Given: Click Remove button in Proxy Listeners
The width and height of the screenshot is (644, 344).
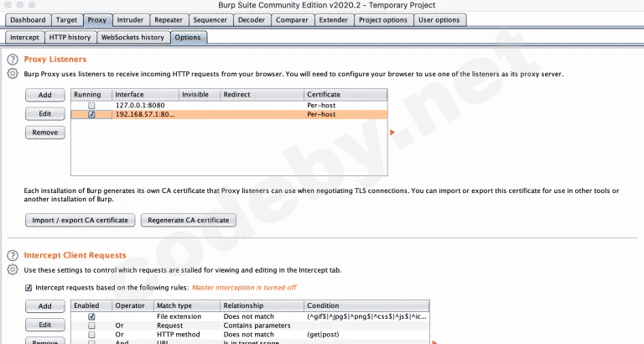Looking at the screenshot, I should tap(44, 133).
